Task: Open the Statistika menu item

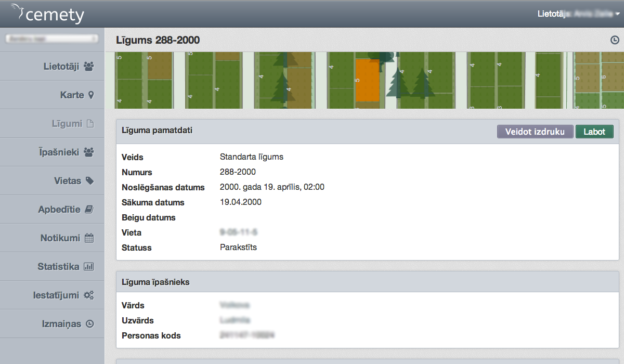Action: [58, 267]
